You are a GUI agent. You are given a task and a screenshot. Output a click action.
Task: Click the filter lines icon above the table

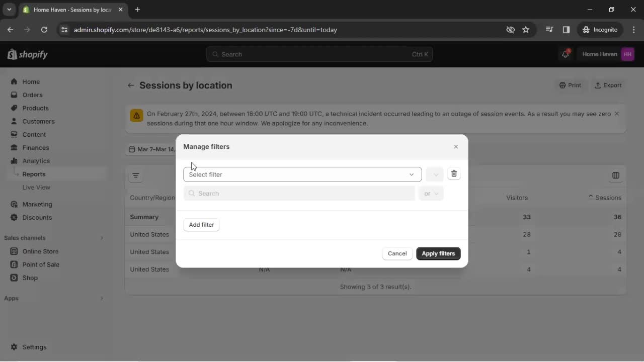(x=136, y=175)
